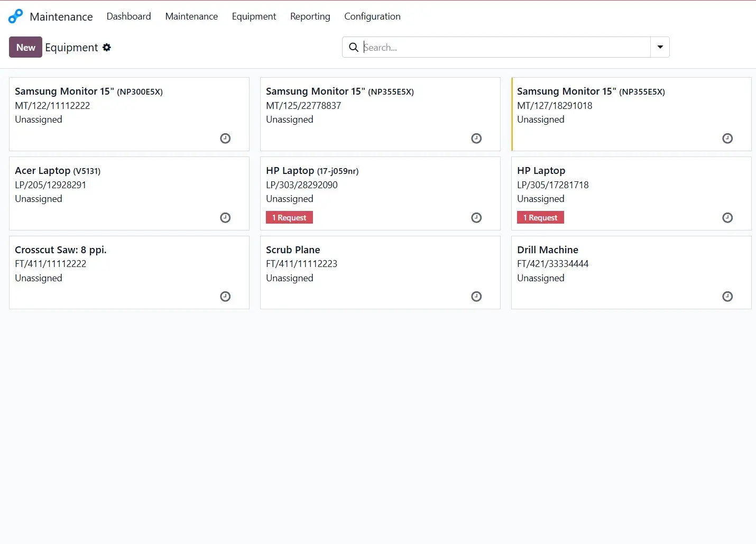Screen dimensions: 756x544
Task: Open 1 Request badge on LP/305/17281718 card
Action: (540, 218)
